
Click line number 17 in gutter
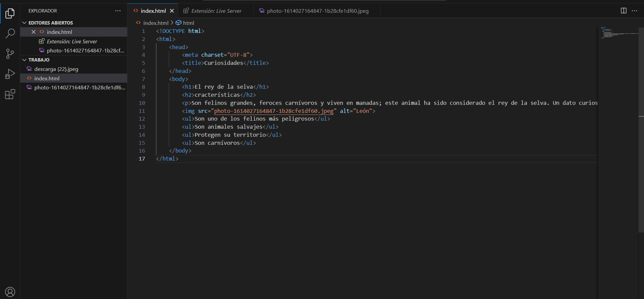click(142, 159)
